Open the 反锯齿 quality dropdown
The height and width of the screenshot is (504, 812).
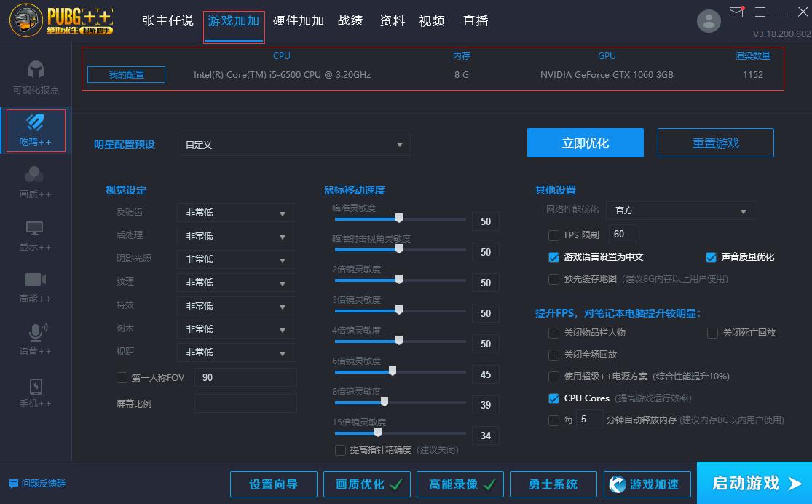[236, 213]
